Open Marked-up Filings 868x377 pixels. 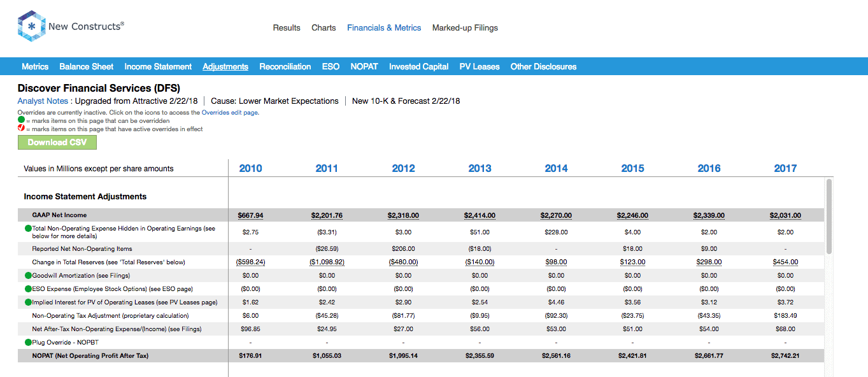click(x=465, y=28)
